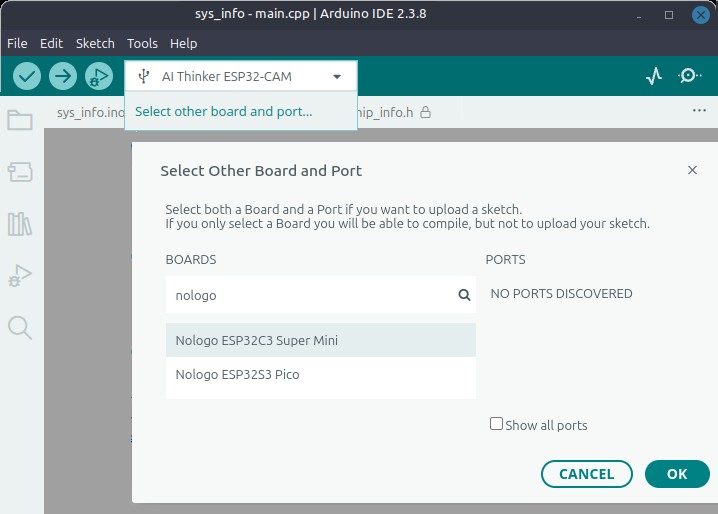Open the File menu
718x514 pixels.
17,44
